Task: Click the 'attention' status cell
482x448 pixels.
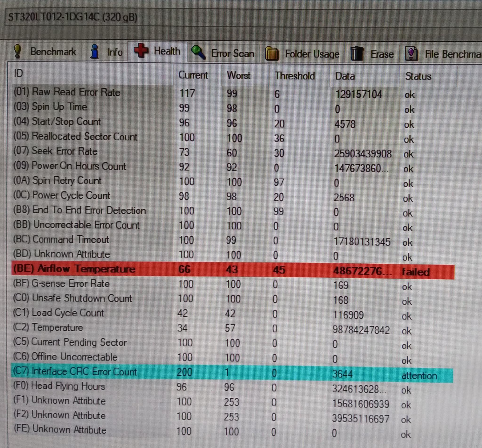Action: [x=419, y=376]
